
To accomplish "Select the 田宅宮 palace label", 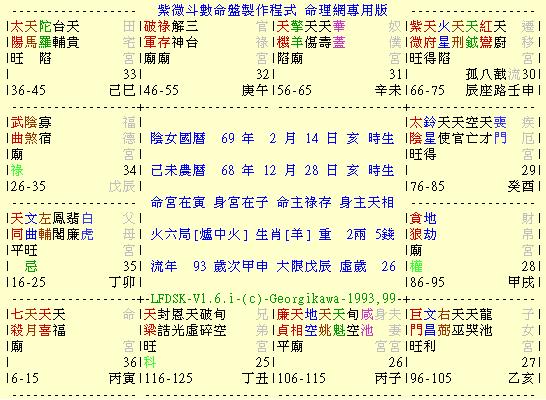I will (x=129, y=42).
